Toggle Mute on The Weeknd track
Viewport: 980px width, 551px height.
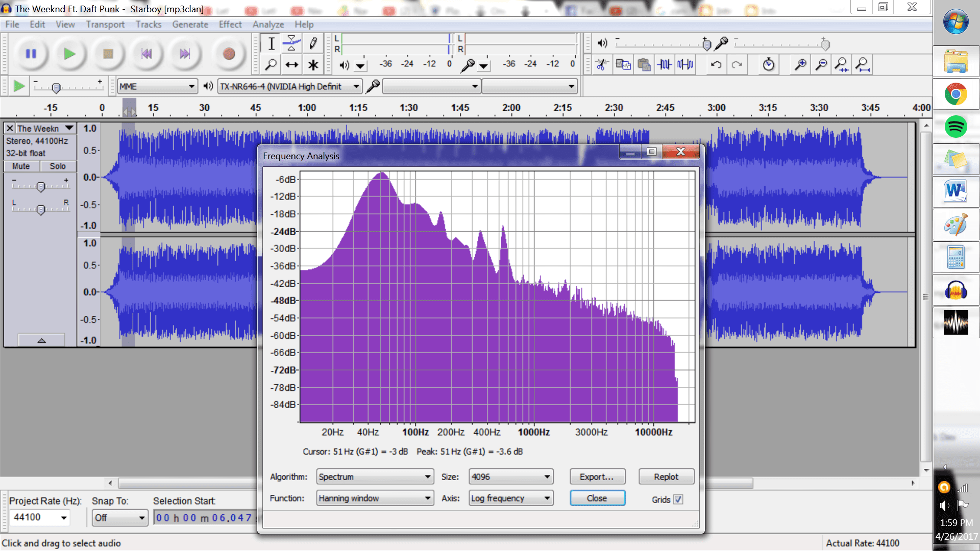(21, 166)
